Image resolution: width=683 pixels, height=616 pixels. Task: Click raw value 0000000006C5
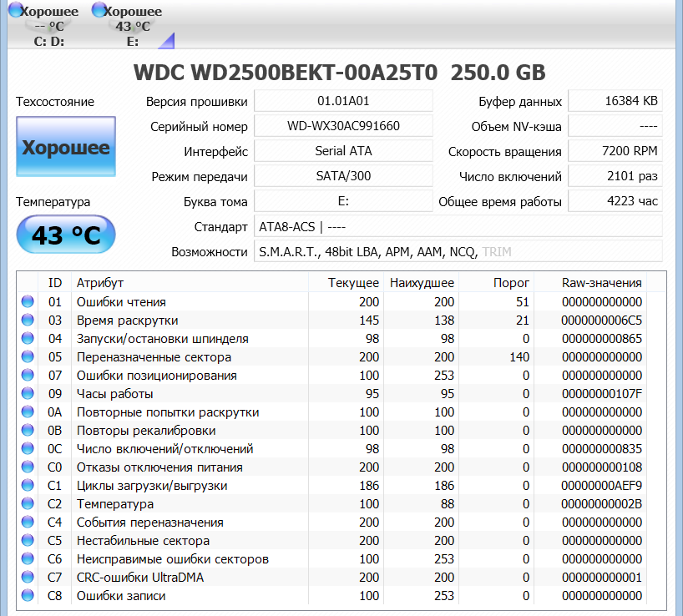[x=601, y=321]
